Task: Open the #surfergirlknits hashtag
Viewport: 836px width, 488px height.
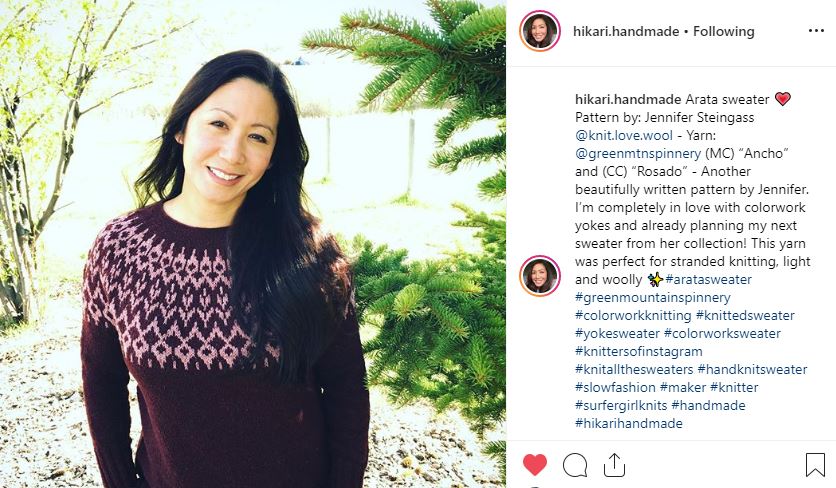Action: click(x=621, y=405)
